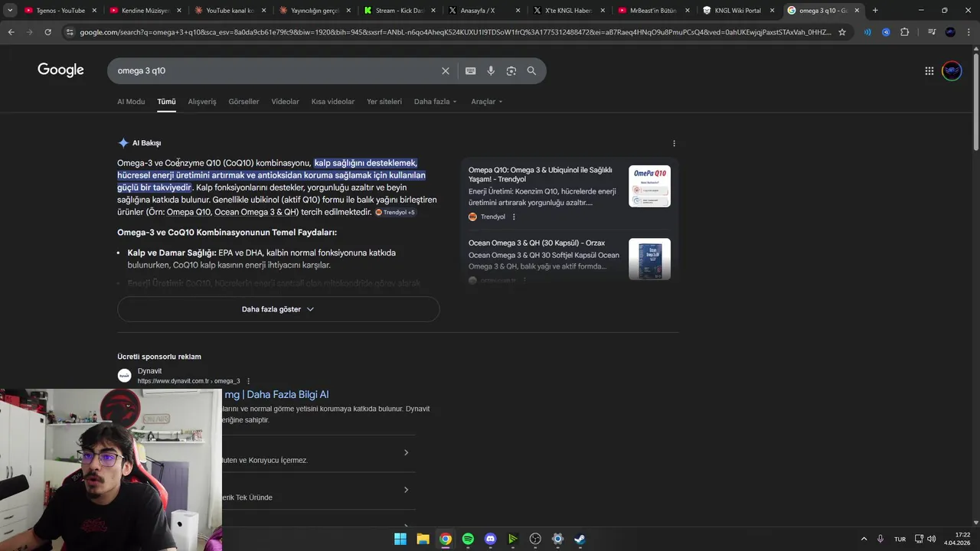
Task: Open the Trendyol +5 sources chip
Action: pos(395,212)
